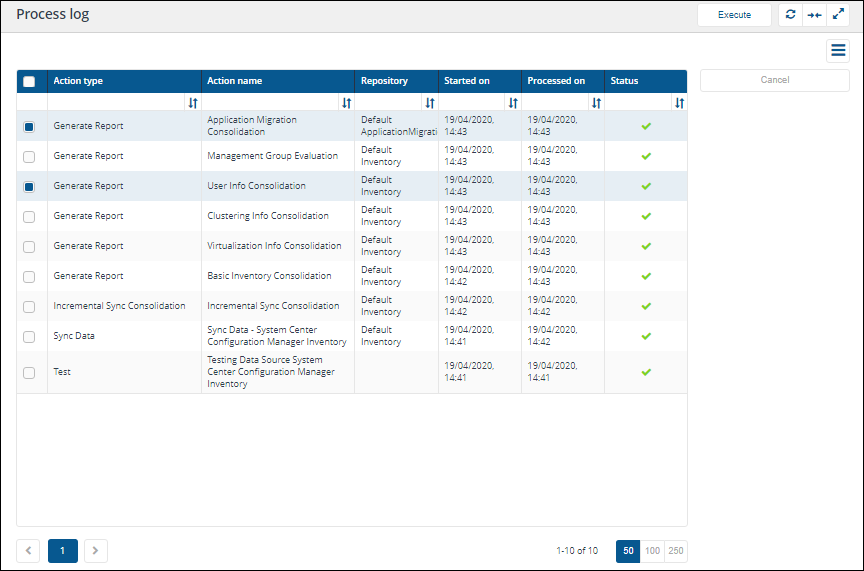Expand the panel to full screen
This screenshot has height=571, width=864.
[838, 15]
